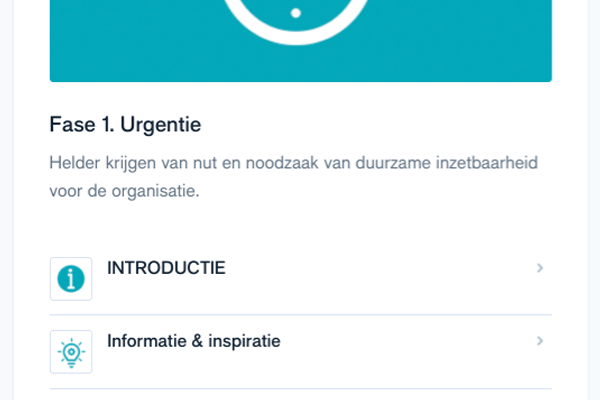Open the Informatie & inspiratie label
This screenshot has width=600, height=400.
194,341
